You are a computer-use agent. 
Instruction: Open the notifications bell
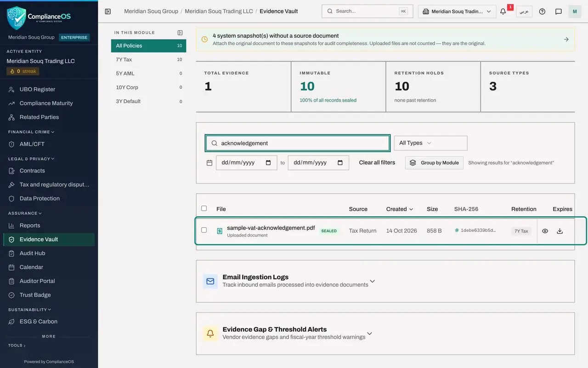coord(503,11)
